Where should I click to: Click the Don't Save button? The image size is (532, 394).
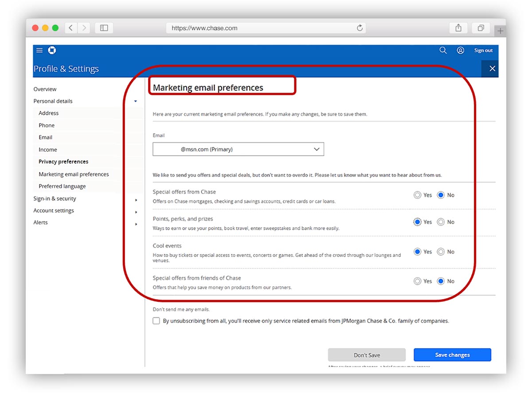tap(367, 355)
